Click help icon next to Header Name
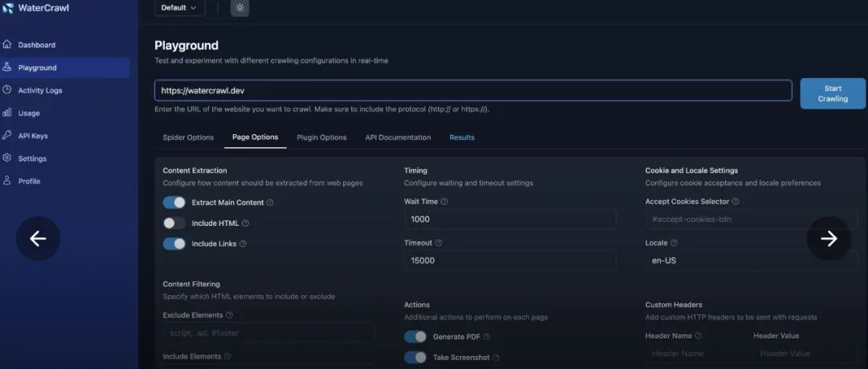Viewport: 868px width, 369px height. [x=698, y=336]
